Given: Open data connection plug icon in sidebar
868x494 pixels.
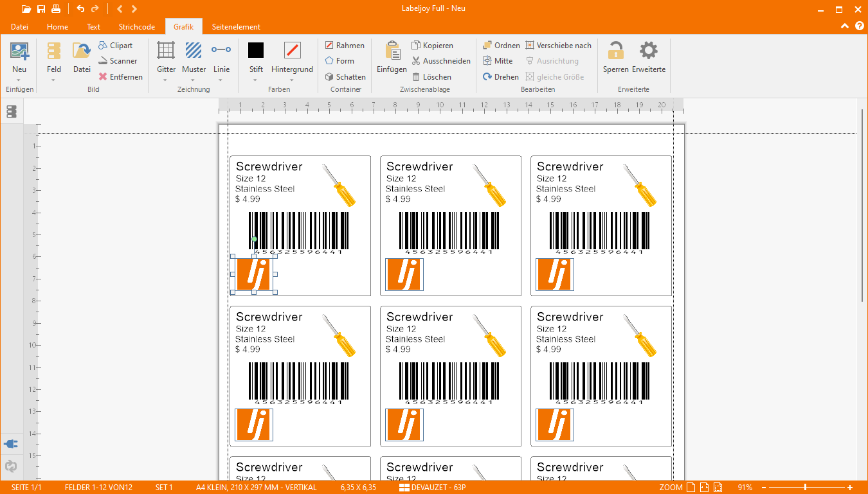Looking at the screenshot, I should pos(11,444).
